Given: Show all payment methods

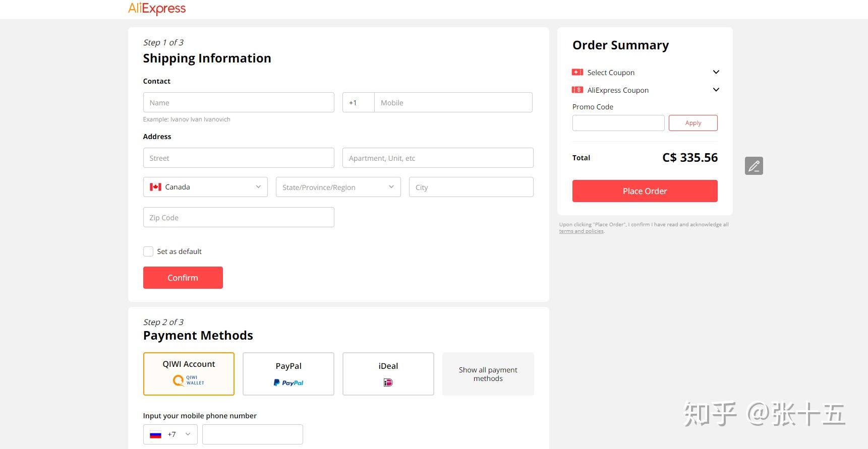Looking at the screenshot, I should click(x=488, y=374).
